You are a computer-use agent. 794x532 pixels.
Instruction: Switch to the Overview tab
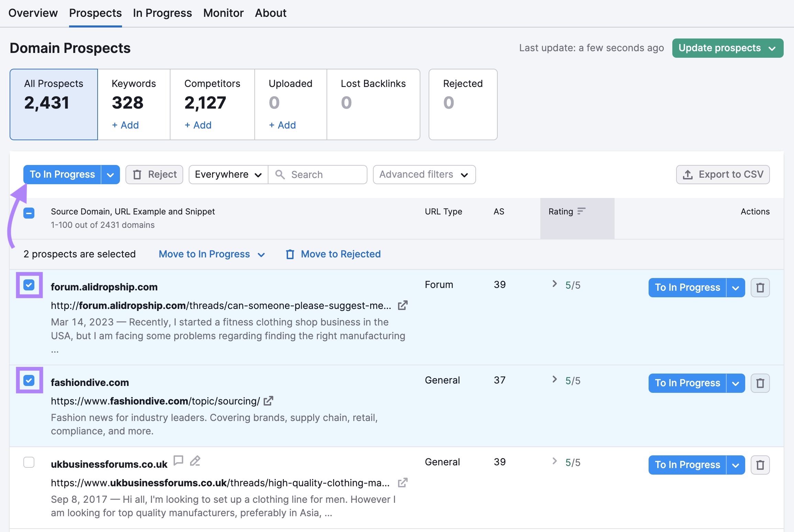pos(33,13)
